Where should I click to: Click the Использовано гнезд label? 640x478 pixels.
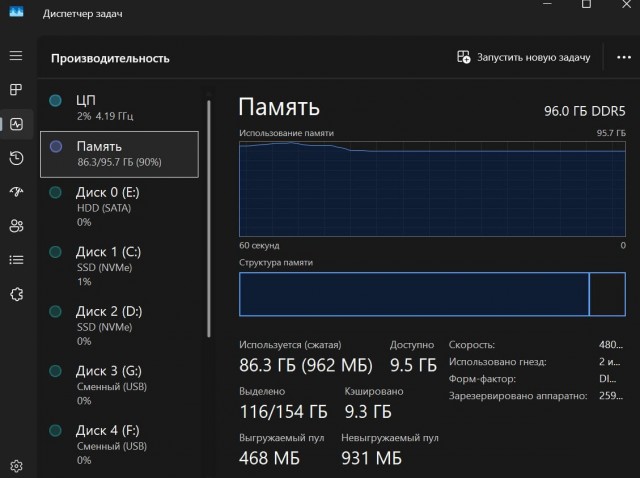click(498, 362)
